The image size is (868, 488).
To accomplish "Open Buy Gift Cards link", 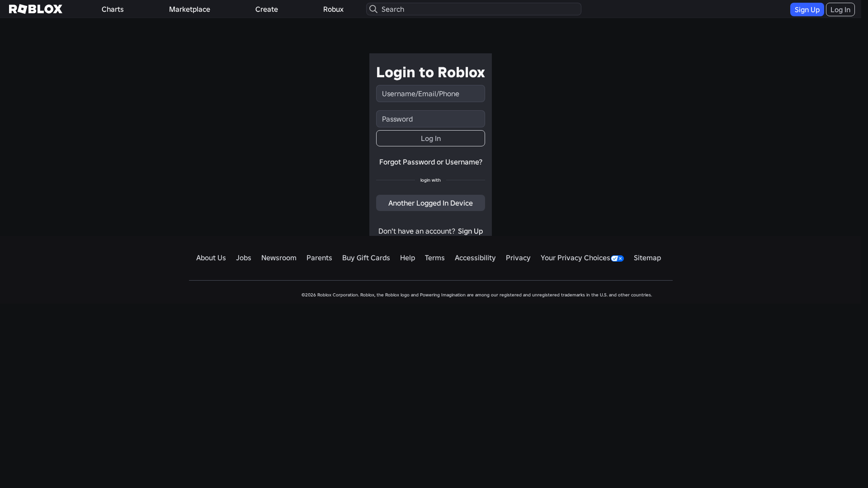I will click(366, 258).
